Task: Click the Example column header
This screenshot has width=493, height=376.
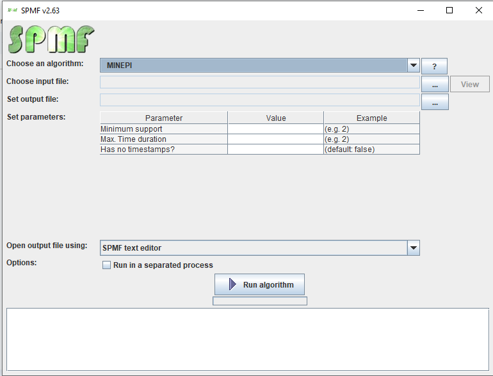Action: pyautogui.click(x=371, y=118)
